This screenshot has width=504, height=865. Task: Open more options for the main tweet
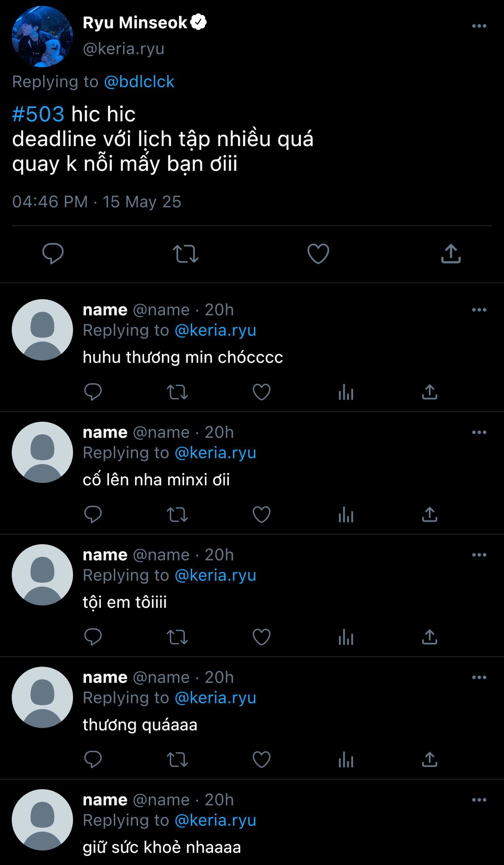pyautogui.click(x=479, y=26)
